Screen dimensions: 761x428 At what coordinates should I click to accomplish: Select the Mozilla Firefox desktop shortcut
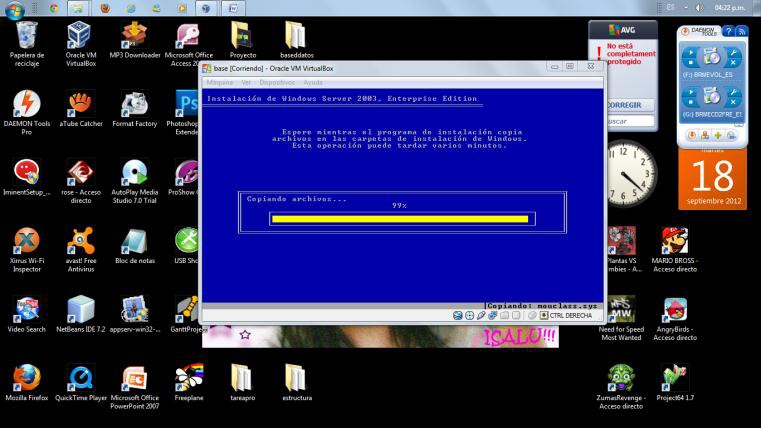(27, 383)
